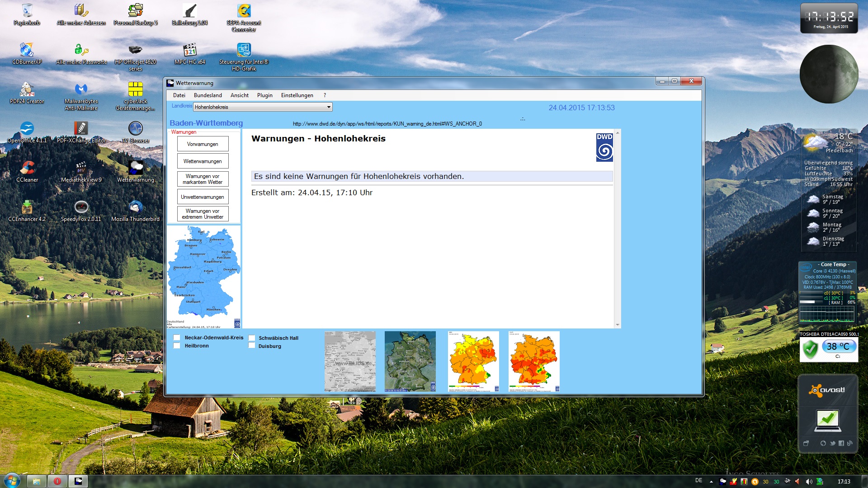Click the Vorwarnungen button
This screenshot has height=488, width=868.
tap(203, 144)
